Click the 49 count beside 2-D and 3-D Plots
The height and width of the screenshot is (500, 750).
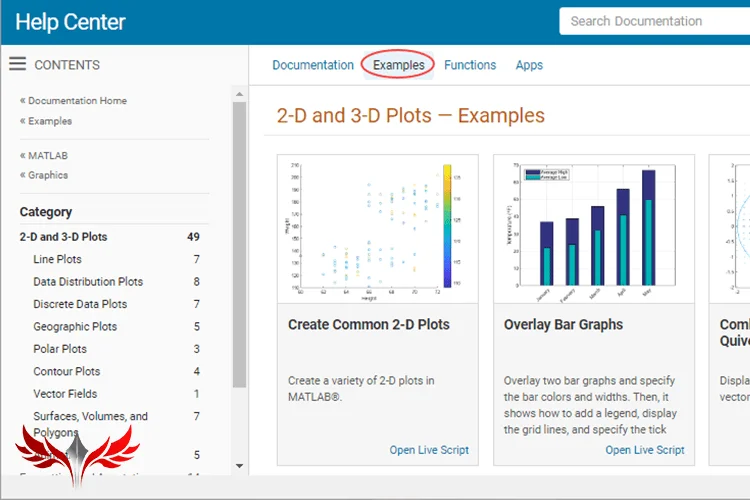click(x=193, y=237)
